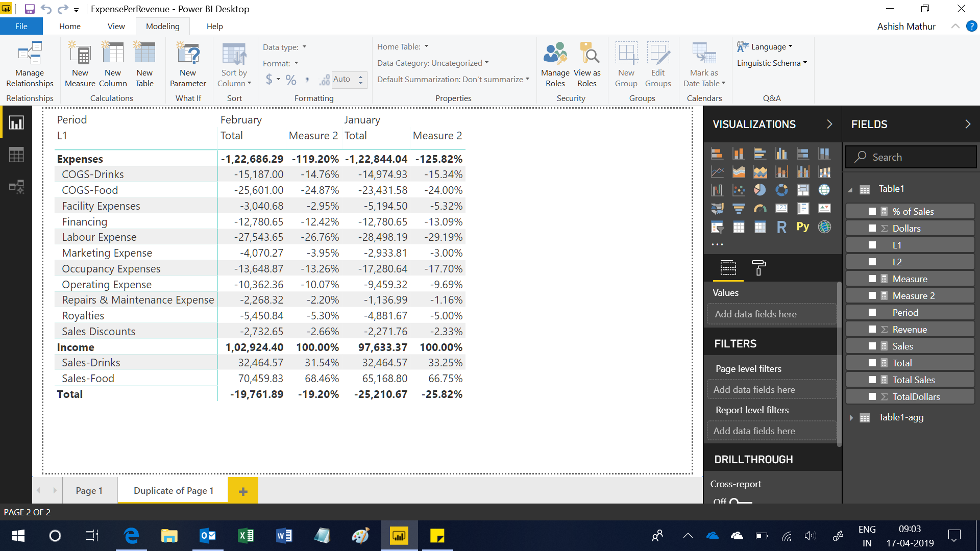Screen dimensions: 980x551
Task: Choose the Python visual icon
Action: point(803,227)
